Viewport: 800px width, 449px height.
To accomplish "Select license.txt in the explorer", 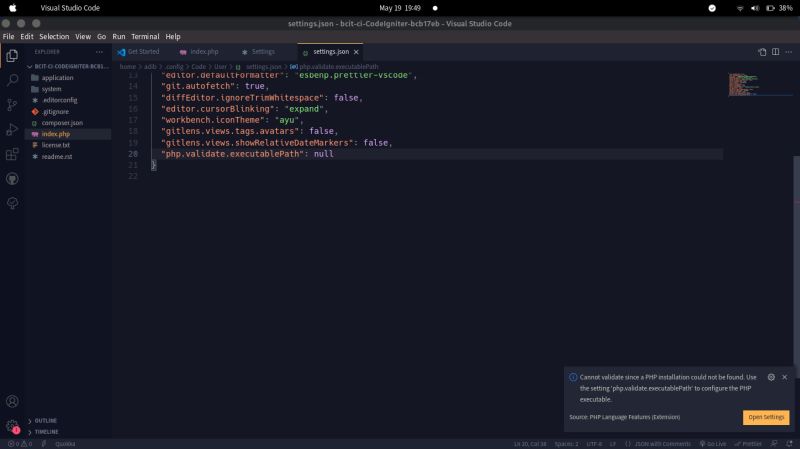I will click(68, 145).
